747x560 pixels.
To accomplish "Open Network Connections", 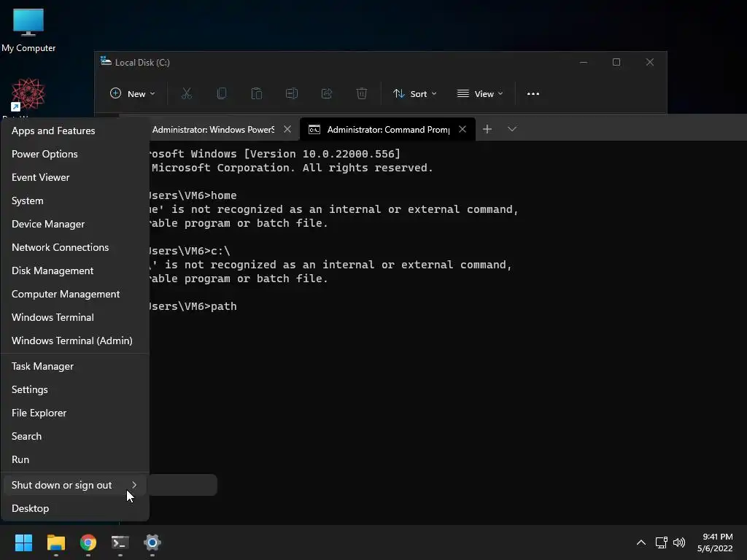I will point(75,247).
